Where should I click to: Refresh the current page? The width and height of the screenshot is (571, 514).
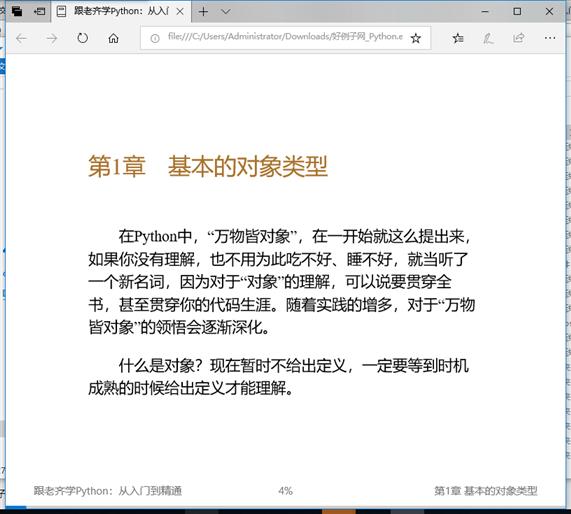(x=83, y=38)
